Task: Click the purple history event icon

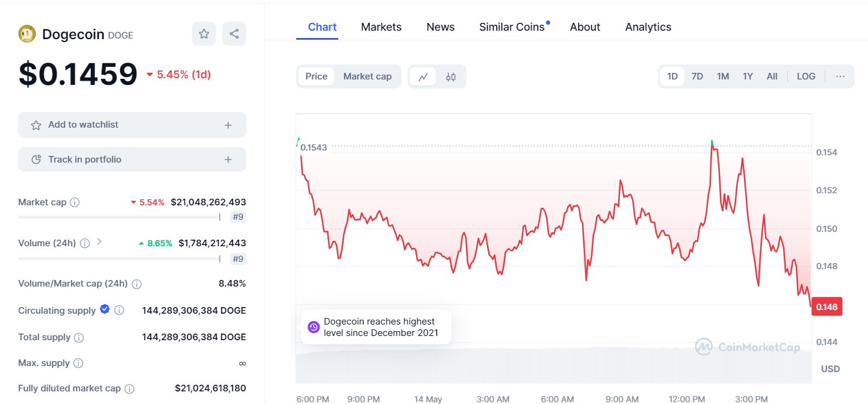Action: pyautogui.click(x=313, y=327)
